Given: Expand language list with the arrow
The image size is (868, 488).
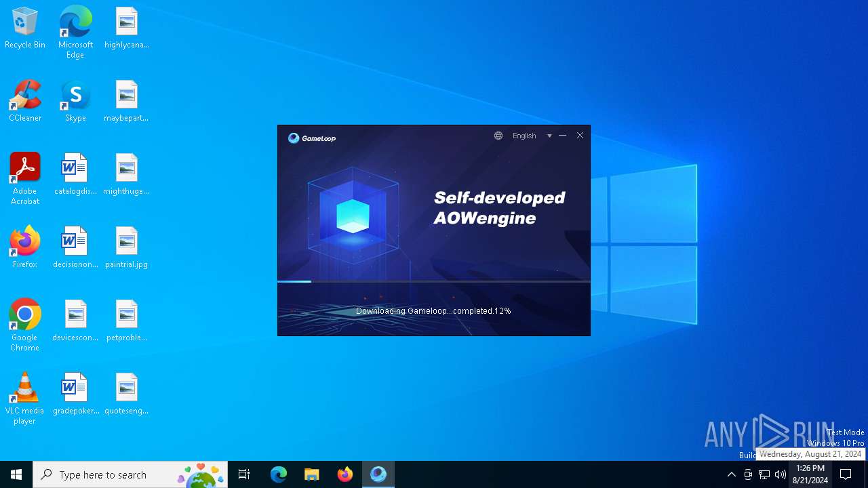Looking at the screenshot, I should click(x=549, y=136).
